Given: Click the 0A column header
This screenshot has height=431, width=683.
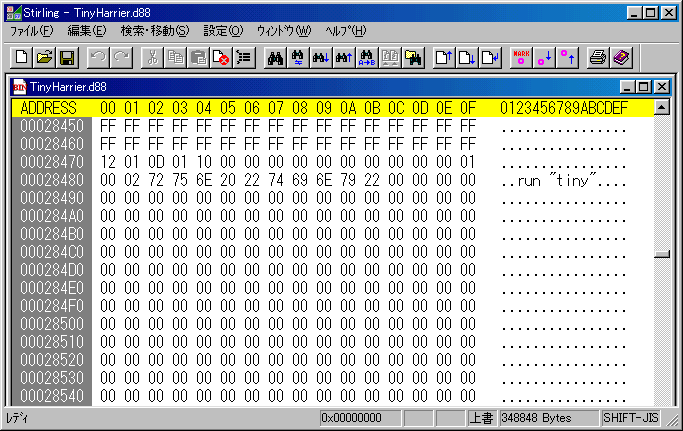Looking at the screenshot, I should pyautogui.click(x=348, y=108).
